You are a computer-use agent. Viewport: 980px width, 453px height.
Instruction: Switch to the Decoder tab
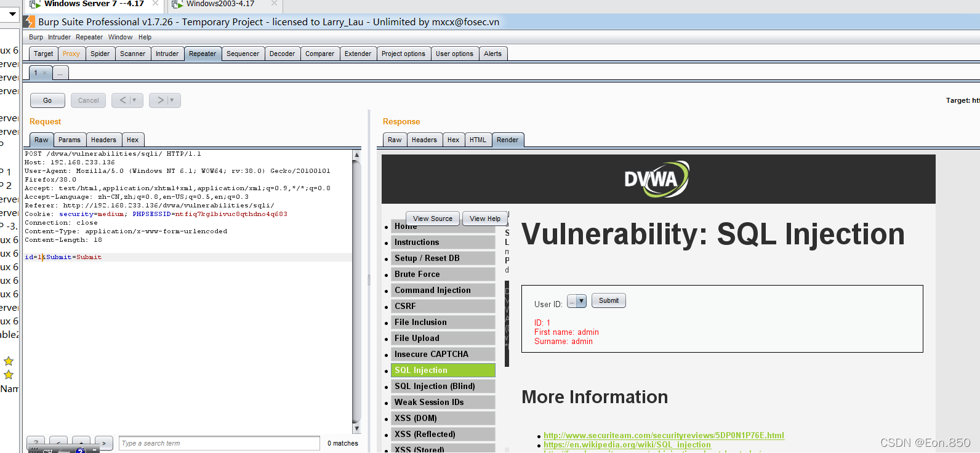tap(283, 54)
